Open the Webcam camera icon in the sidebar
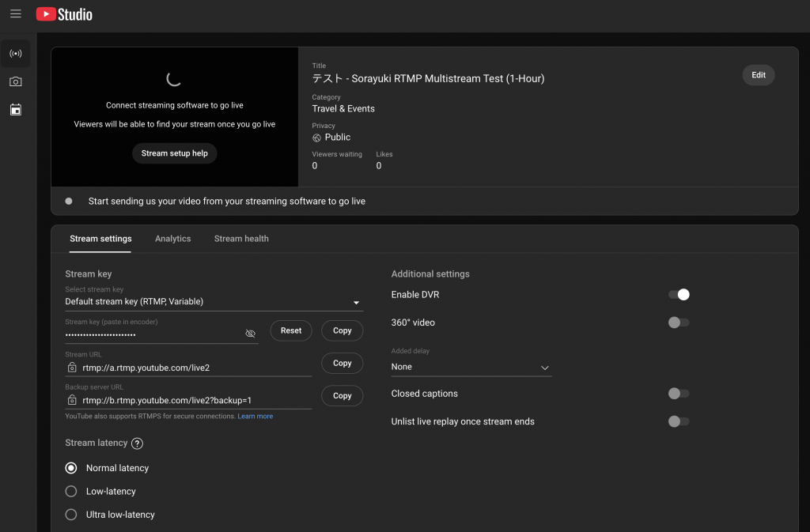This screenshot has width=810, height=532. [x=16, y=81]
